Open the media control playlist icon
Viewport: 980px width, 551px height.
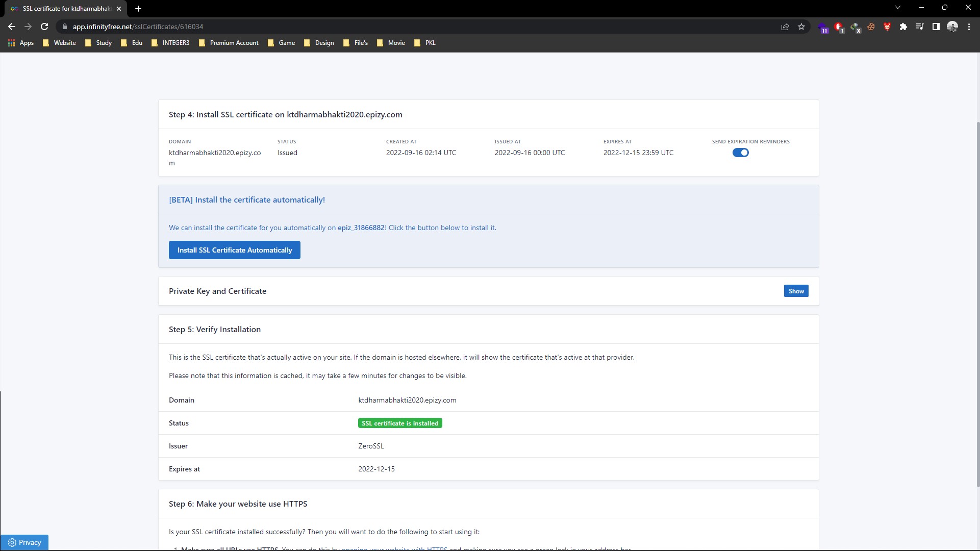919,27
